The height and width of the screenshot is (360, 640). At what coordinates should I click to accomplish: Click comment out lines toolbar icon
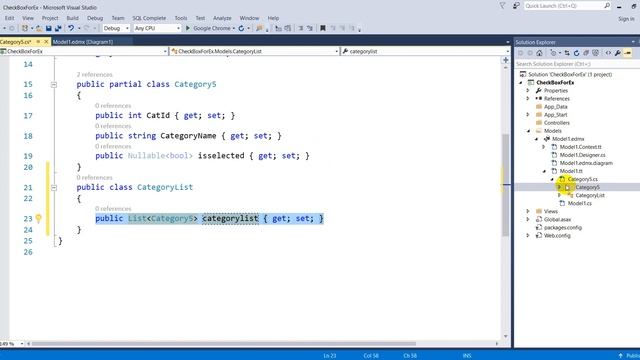click(x=301, y=28)
